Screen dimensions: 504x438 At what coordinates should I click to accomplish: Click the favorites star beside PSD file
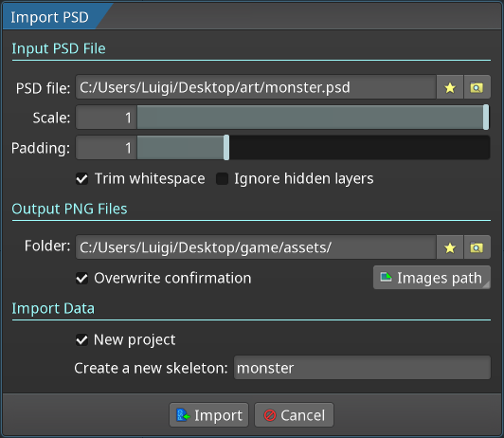(450, 87)
